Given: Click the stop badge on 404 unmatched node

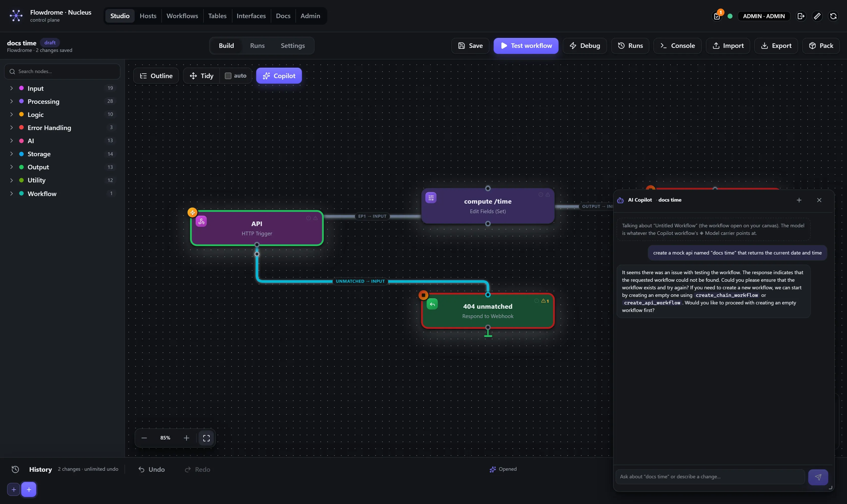Looking at the screenshot, I should coord(423,295).
